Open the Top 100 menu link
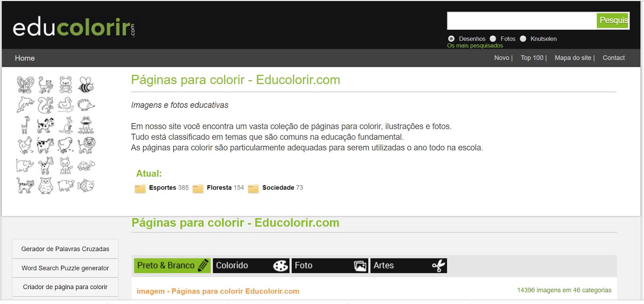This screenshot has height=304, width=644. (532, 58)
